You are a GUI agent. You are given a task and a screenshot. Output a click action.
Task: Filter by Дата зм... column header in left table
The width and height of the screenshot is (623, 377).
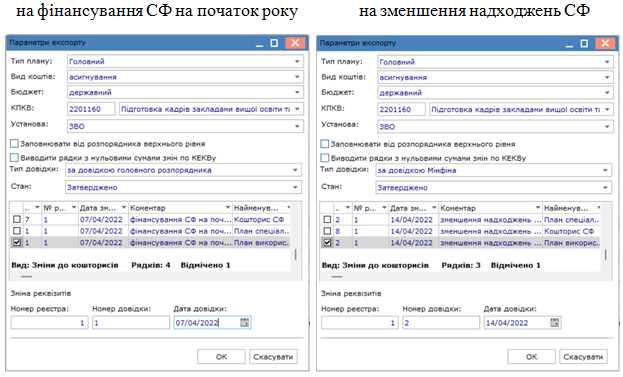pos(124,207)
